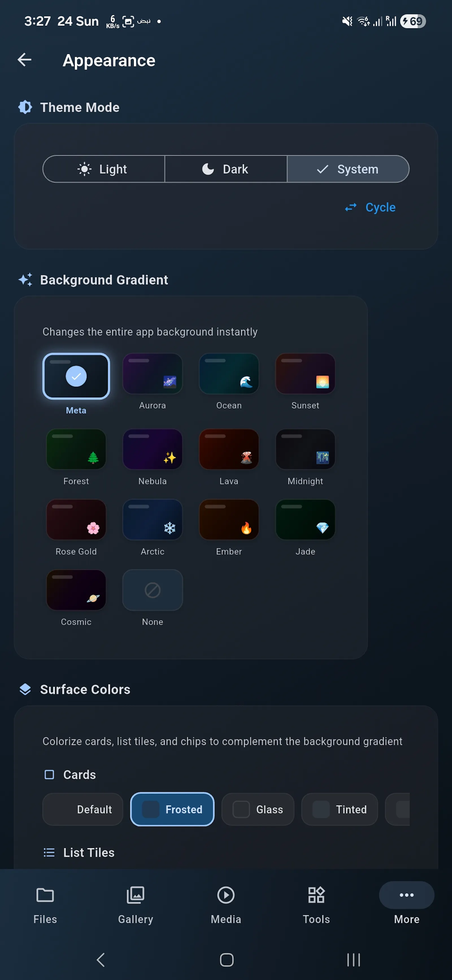
Task: Choose Frosted card surface style
Action: 172,809
